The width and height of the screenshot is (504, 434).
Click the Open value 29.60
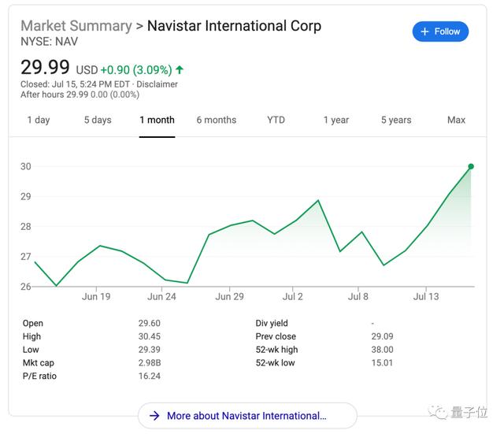(149, 323)
